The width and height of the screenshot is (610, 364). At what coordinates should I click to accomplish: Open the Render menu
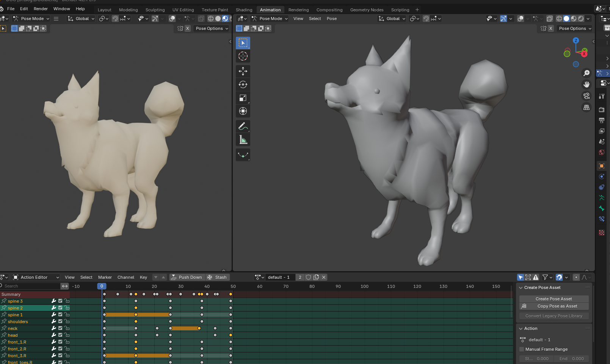coord(41,9)
